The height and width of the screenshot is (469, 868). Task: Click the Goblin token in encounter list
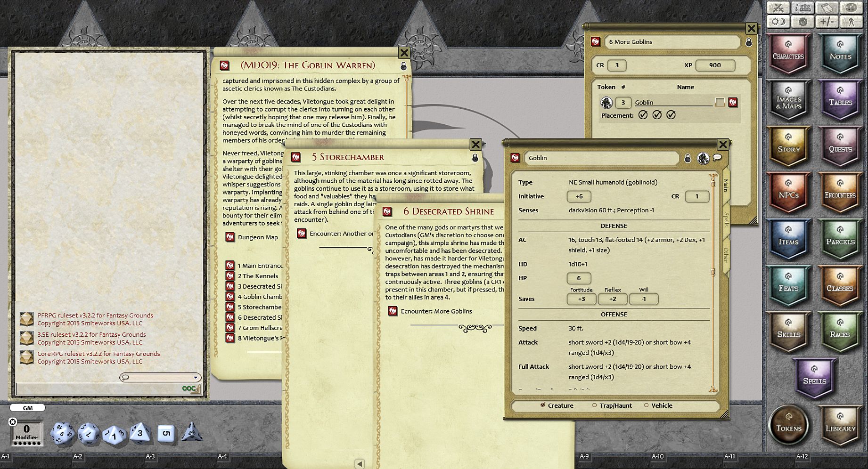pos(606,102)
